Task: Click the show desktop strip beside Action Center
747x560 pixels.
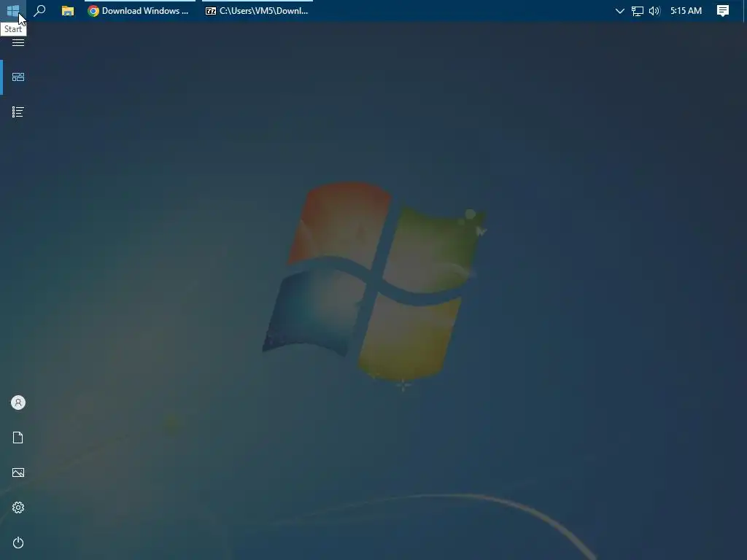Action: click(x=744, y=10)
